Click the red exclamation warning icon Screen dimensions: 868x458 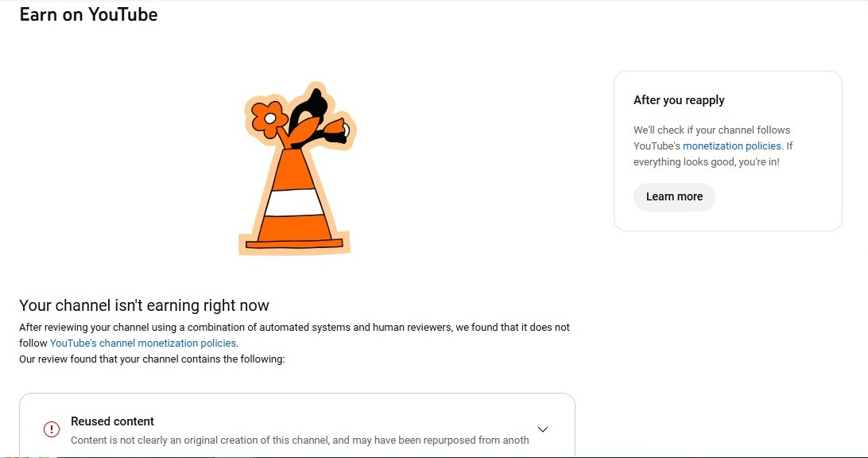(52, 429)
